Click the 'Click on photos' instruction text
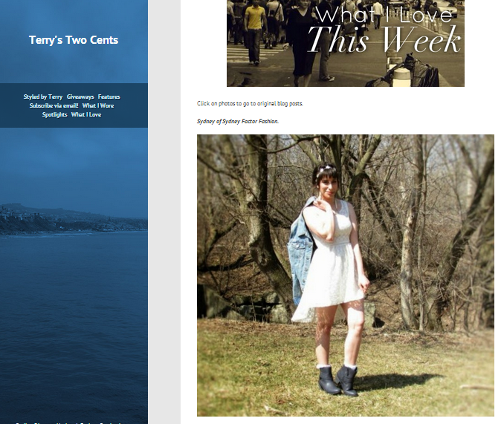Image resolution: width=504 pixels, height=424 pixels. click(x=250, y=103)
